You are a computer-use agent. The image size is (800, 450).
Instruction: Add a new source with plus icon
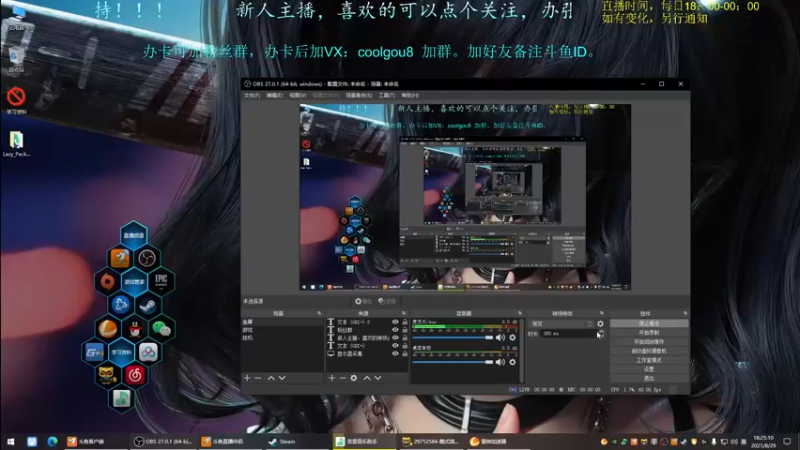point(332,378)
